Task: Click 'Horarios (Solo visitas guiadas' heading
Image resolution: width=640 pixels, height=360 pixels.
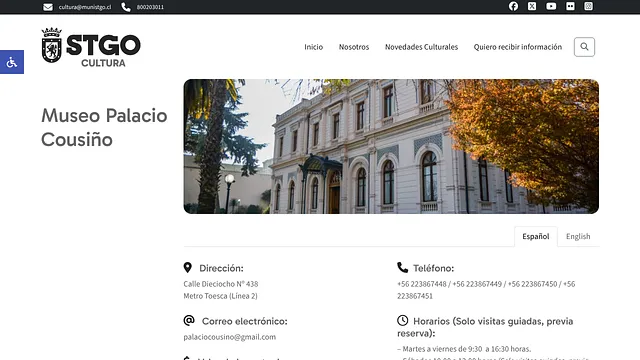Action: [x=485, y=327]
